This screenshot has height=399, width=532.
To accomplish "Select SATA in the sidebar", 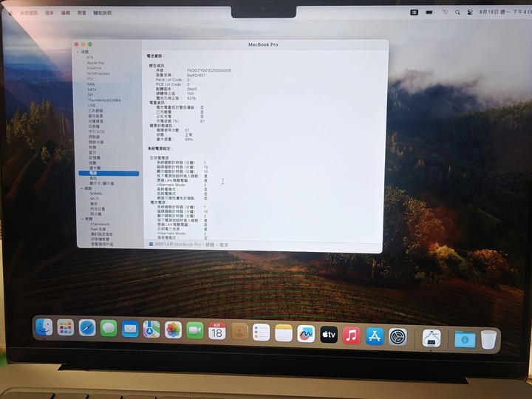I will pyautogui.click(x=92, y=89).
